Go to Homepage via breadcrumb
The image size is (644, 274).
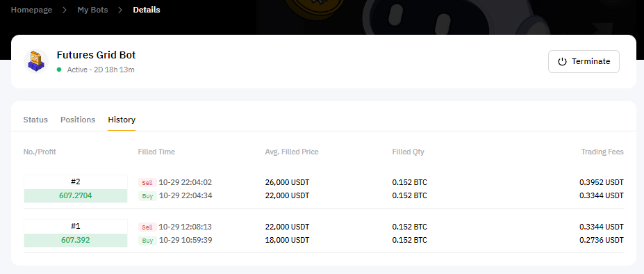coord(32,10)
